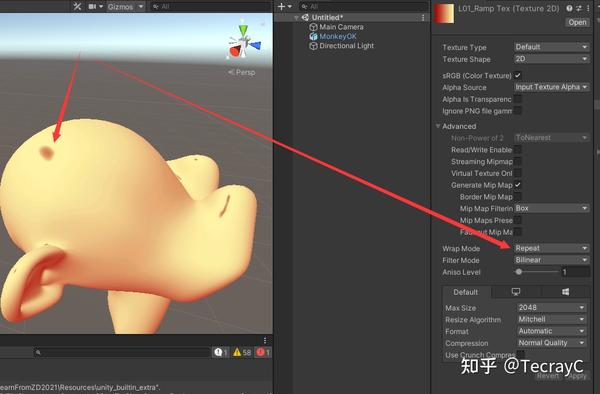Enable Ignore PNG file gamma checkbox
The image size is (600, 394).
[518, 111]
